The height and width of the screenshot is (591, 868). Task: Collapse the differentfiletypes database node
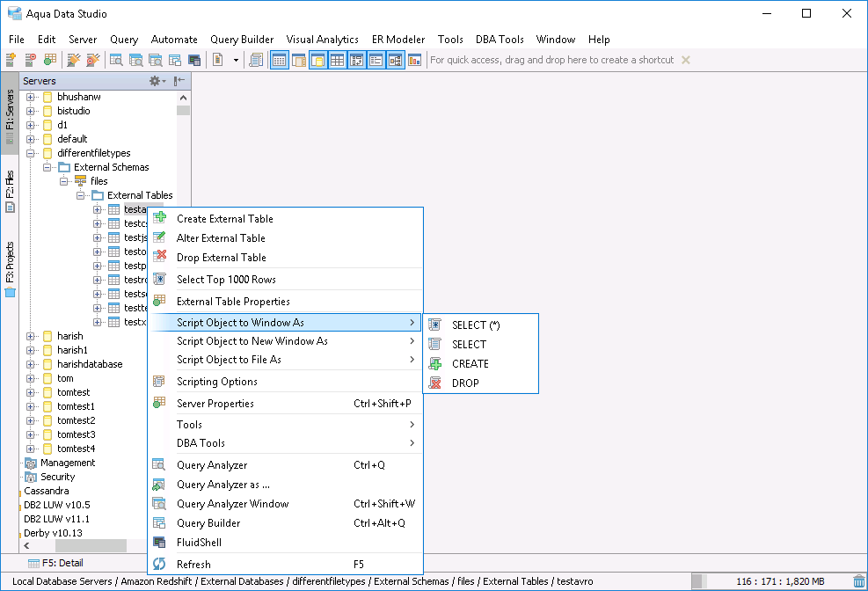pyautogui.click(x=31, y=153)
